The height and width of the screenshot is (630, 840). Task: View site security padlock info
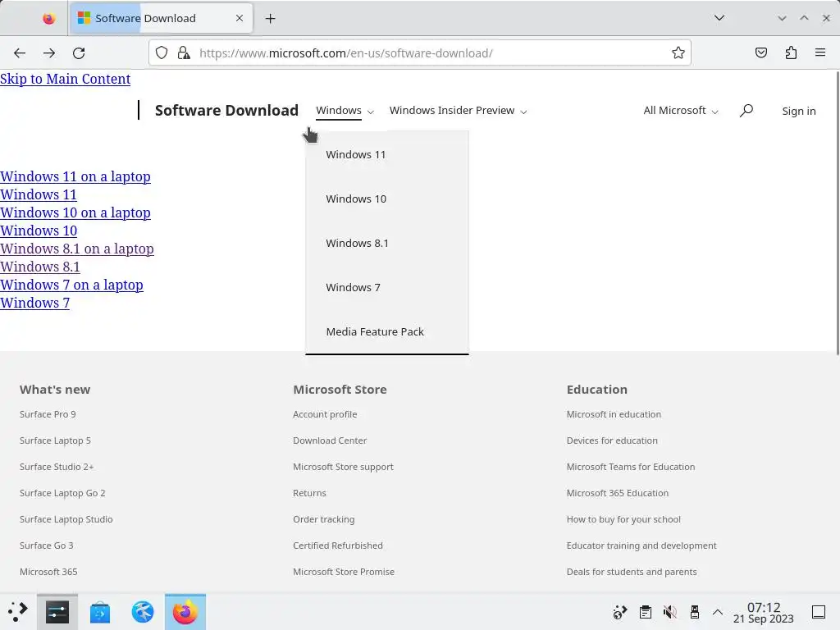[184, 52]
